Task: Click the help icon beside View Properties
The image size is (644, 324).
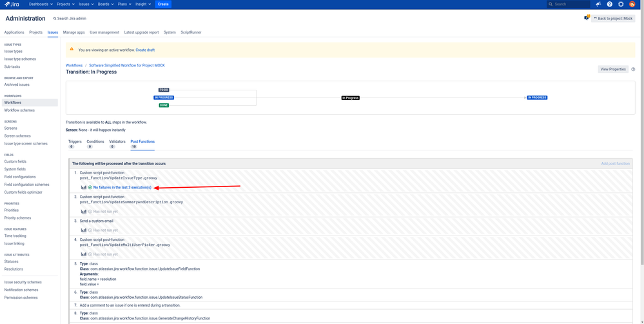Action: click(x=633, y=69)
